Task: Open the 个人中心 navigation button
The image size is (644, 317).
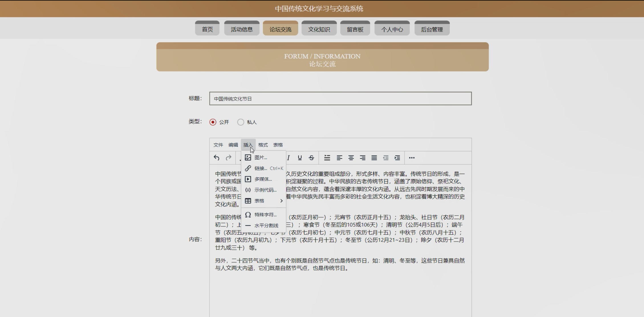Action: click(x=392, y=29)
